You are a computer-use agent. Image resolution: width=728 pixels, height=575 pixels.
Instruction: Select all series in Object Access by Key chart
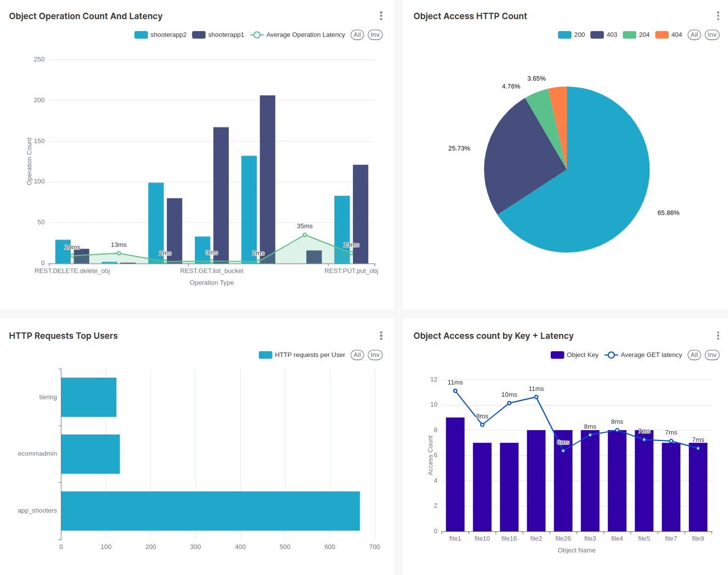(694, 355)
